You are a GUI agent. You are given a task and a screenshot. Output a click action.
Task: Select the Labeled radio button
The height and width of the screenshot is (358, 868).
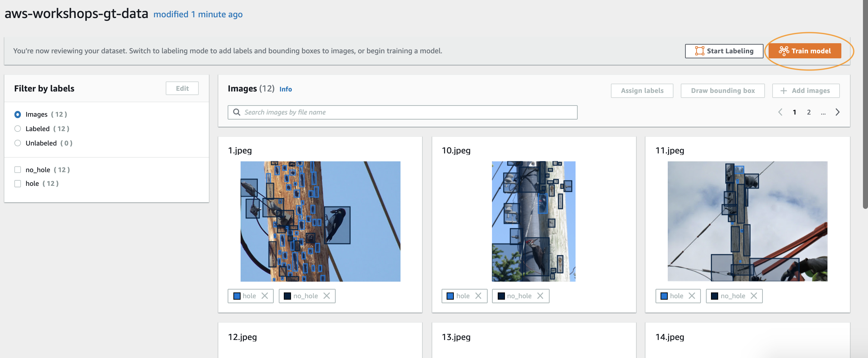[x=18, y=129]
